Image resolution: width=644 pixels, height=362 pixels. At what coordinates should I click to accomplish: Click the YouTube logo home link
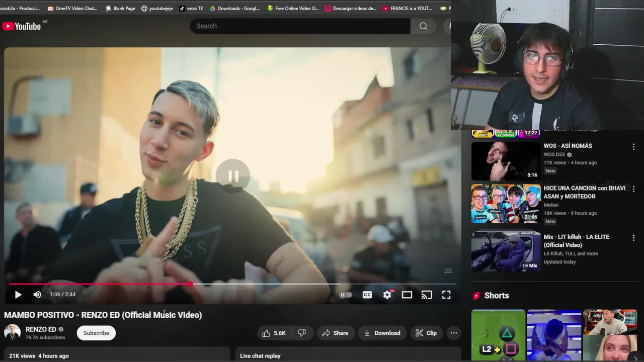pos(21,26)
